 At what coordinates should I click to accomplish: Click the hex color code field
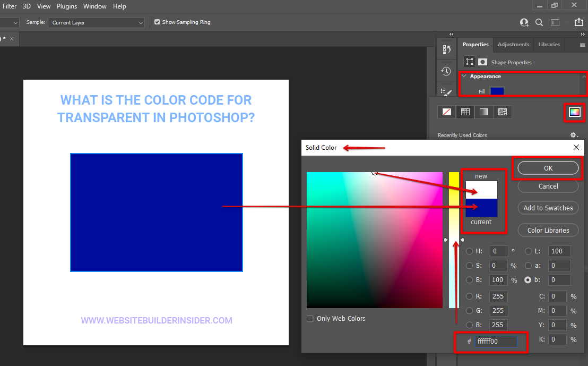[496, 342]
